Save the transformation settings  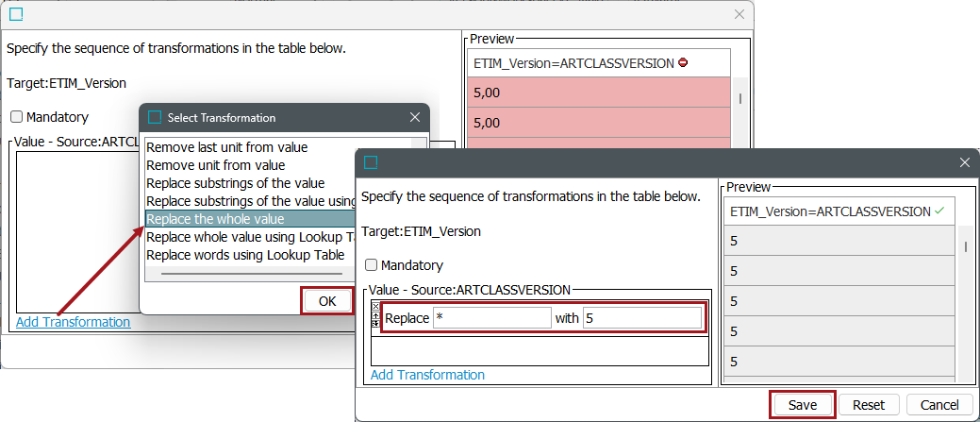point(802,404)
